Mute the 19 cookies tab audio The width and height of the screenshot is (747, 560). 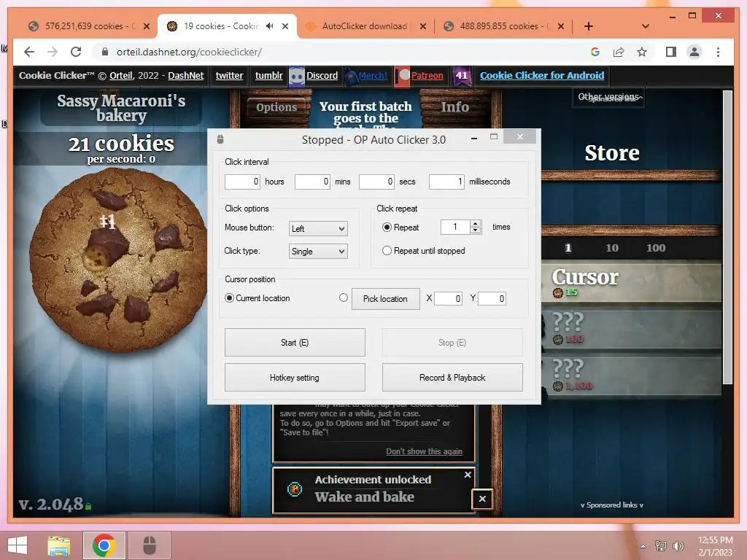(x=270, y=26)
